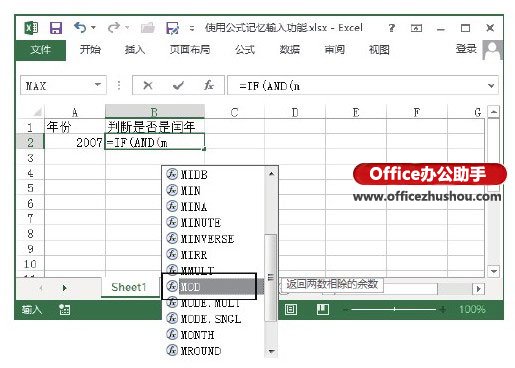Viewport: 515px width, 368px height.
Task: Select MINVERSE in the autocomplete list
Action: click(x=213, y=239)
